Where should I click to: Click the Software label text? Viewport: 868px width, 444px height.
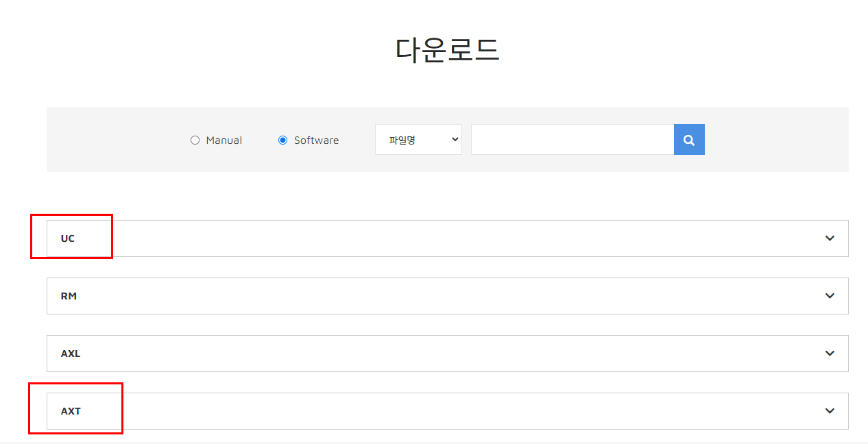pos(316,140)
